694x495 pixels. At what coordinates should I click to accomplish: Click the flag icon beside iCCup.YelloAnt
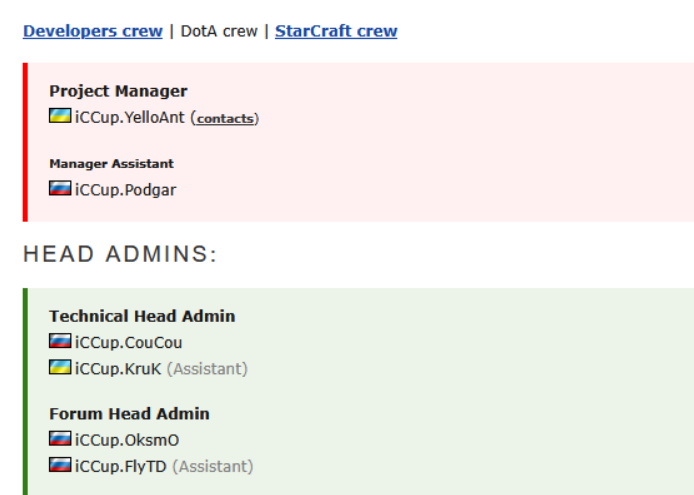pyautogui.click(x=60, y=116)
